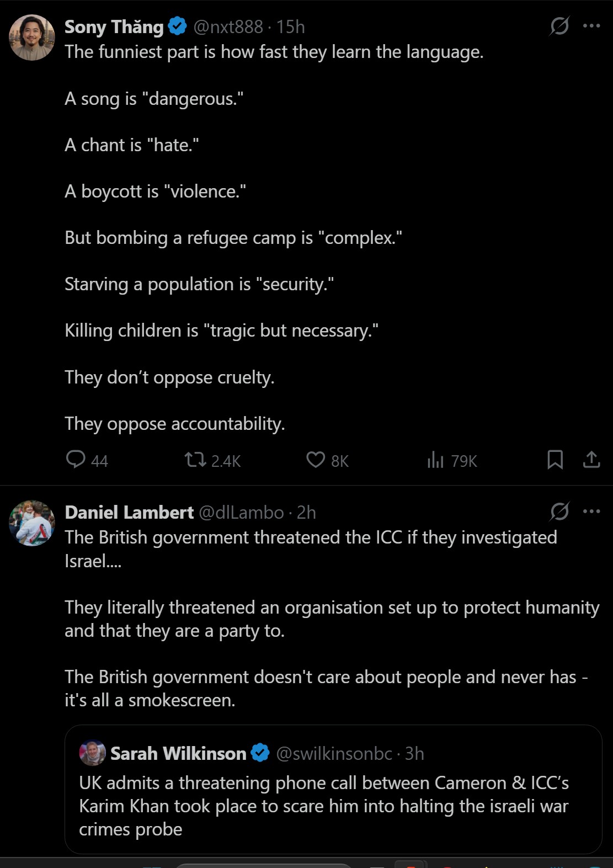Open the post via 15h timestamp

291,27
